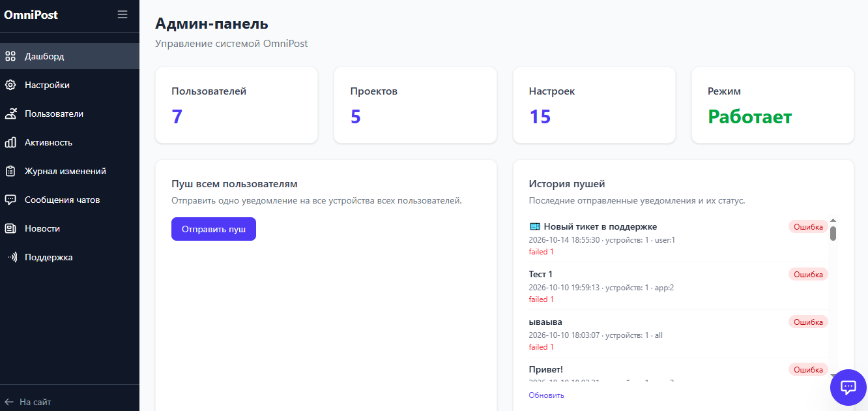This screenshot has height=411, width=868.
Task: Click the Отправить пуш button
Action: tap(214, 229)
